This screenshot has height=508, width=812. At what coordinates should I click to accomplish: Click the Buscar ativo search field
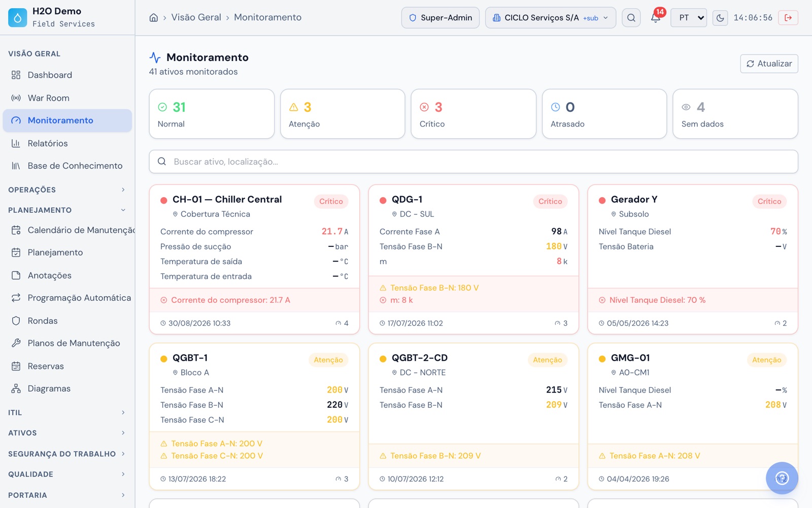pyautogui.click(x=473, y=162)
